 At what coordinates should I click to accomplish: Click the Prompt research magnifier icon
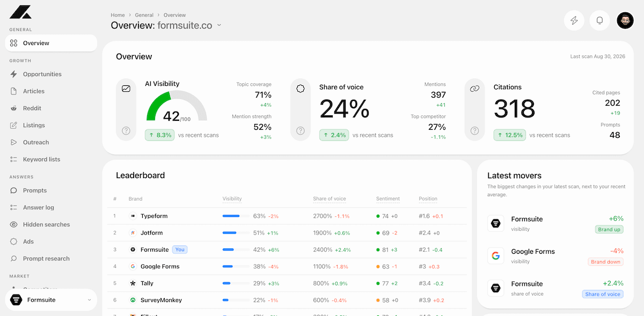pyautogui.click(x=13, y=259)
